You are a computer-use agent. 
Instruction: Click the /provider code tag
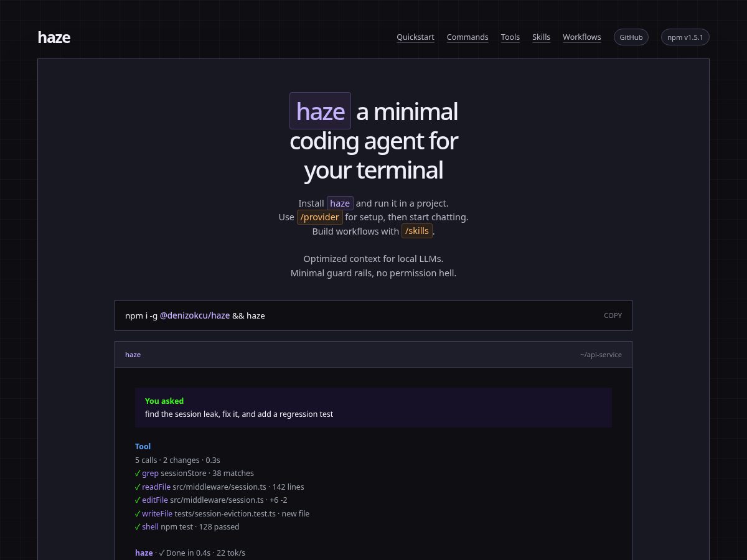320,217
